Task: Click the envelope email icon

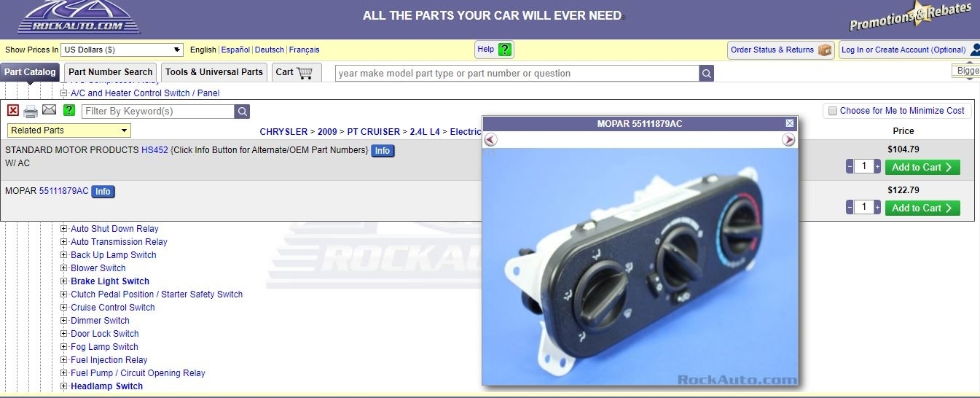Action: coord(49,110)
